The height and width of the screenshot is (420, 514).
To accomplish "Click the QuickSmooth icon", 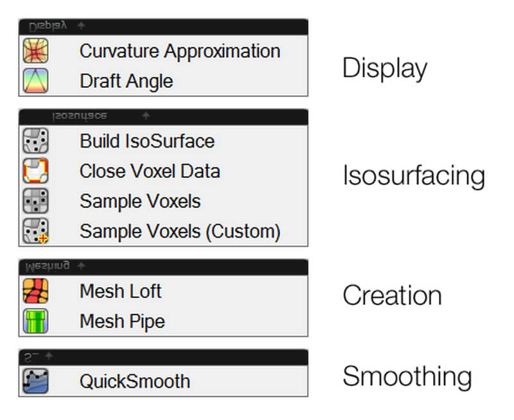I will (x=35, y=381).
